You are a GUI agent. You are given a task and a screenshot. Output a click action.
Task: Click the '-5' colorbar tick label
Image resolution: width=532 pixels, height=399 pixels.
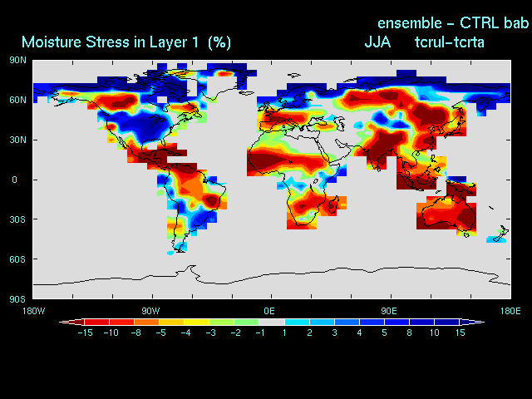pyautogui.click(x=160, y=332)
